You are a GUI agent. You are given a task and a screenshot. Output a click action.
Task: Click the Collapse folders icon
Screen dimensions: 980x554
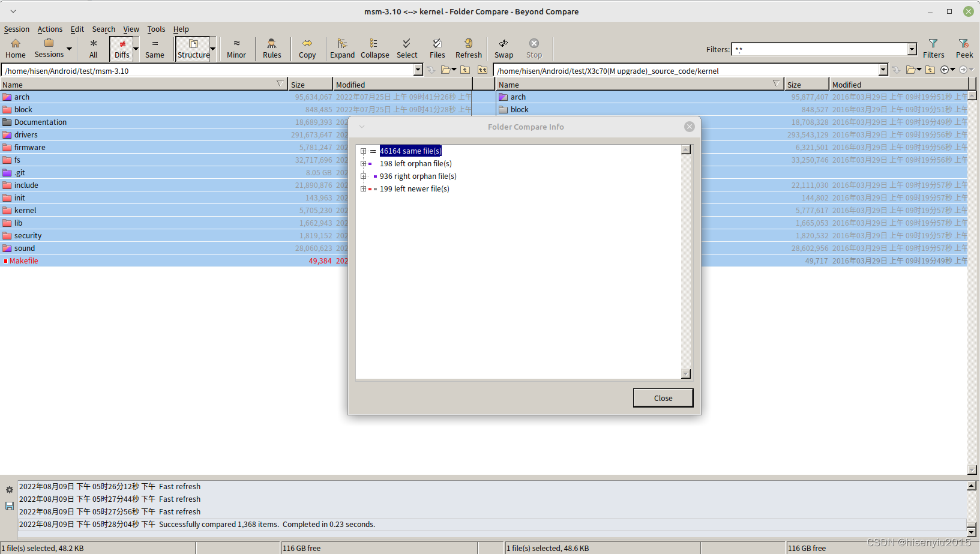(x=374, y=48)
